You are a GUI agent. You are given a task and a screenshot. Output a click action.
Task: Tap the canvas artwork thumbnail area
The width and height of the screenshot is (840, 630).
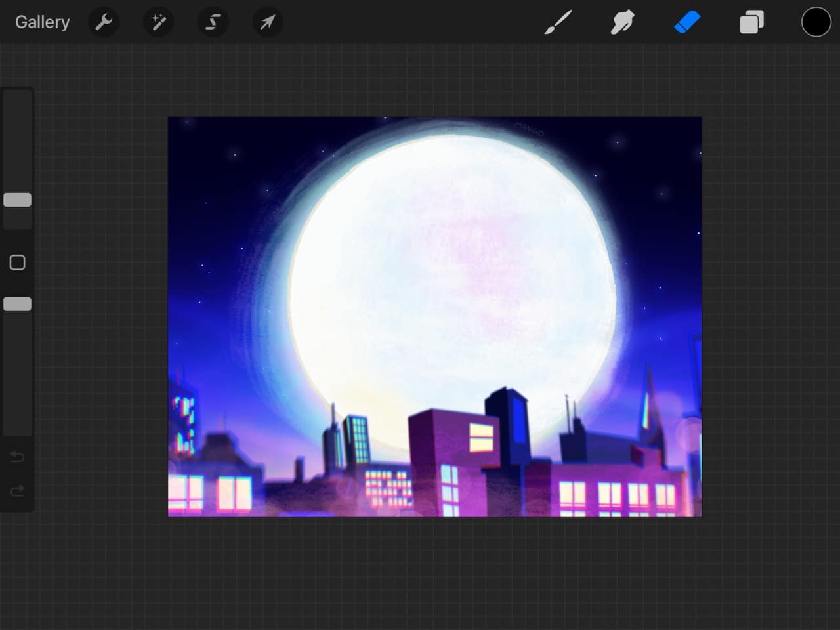point(434,316)
